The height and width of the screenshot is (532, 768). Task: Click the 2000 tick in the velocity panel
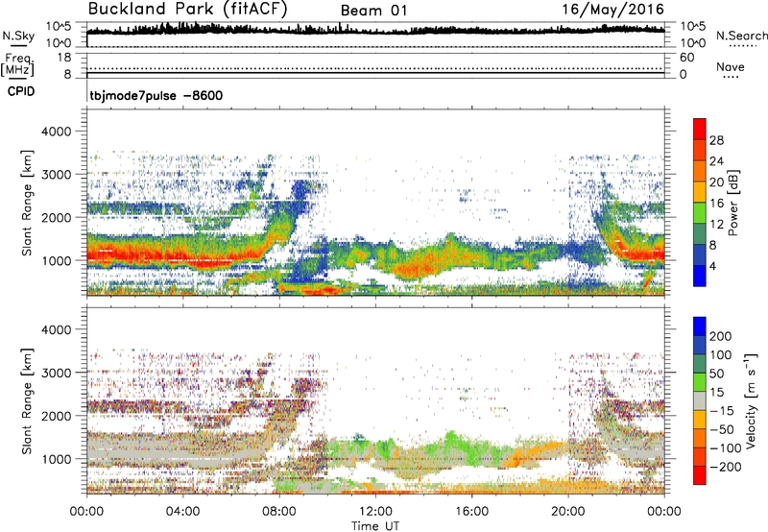click(56, 416)
